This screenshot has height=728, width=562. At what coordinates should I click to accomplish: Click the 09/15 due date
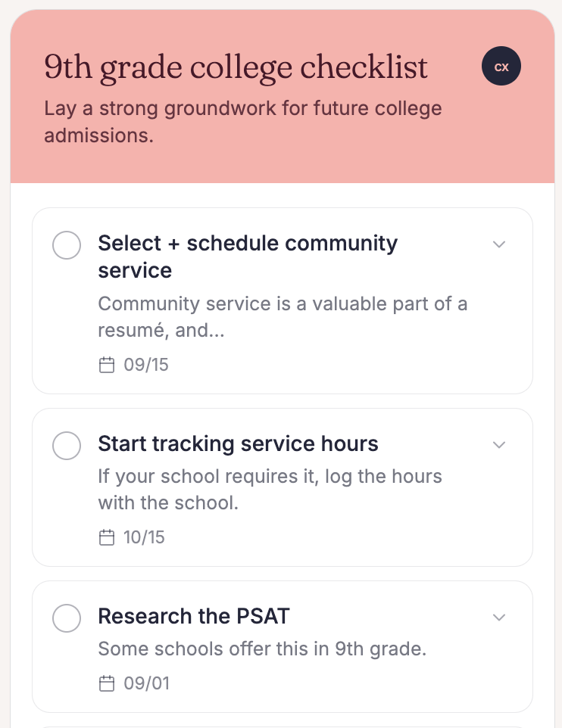(146, 366)
